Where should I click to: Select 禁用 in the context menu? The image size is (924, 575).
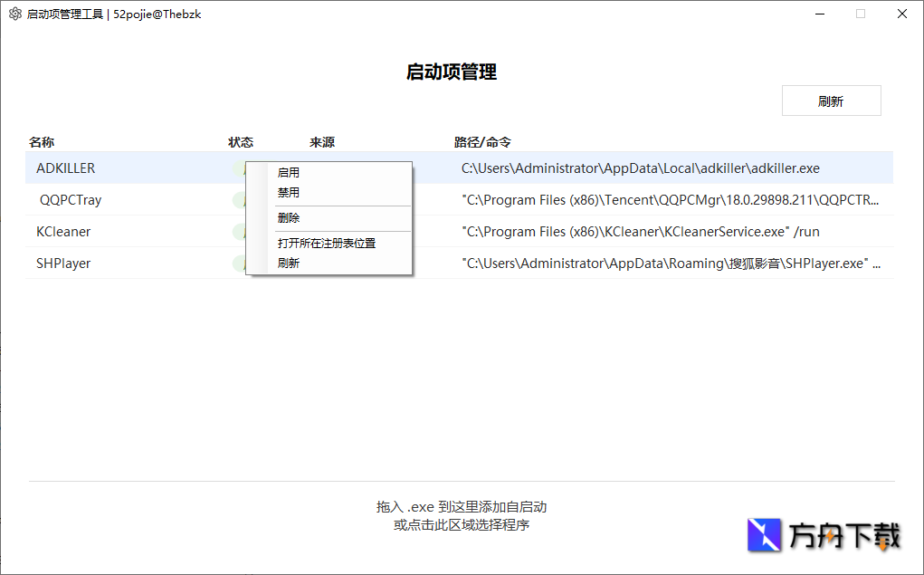point(289,192)
